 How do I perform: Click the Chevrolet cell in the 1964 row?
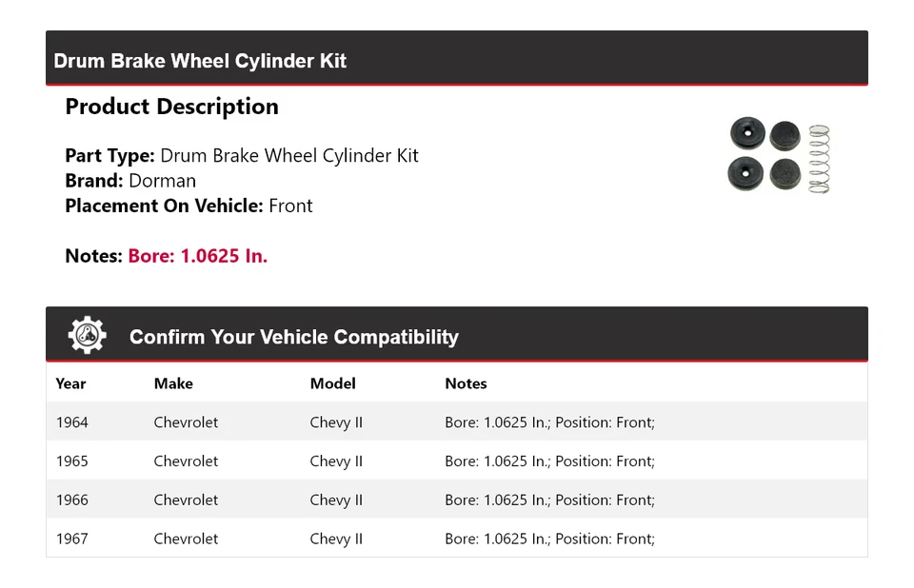[x=186, y=422]
